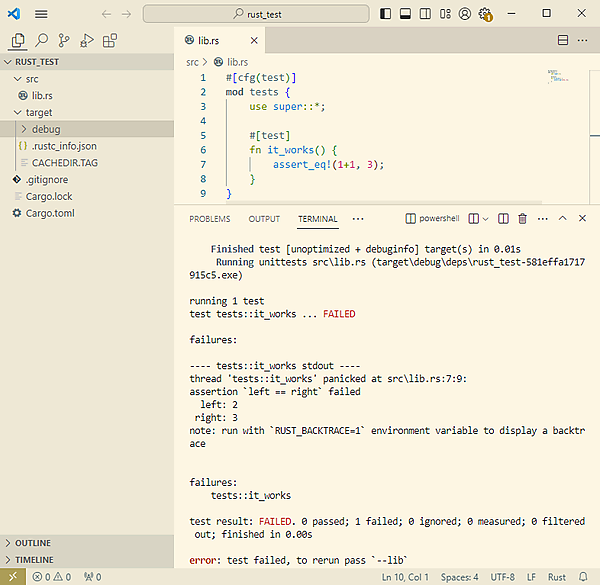Kill the terminal with trash icon

tap(521, 218)
